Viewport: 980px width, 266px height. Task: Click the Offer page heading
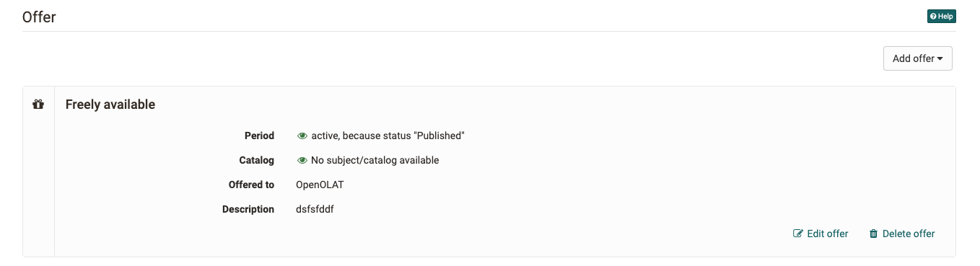pyautogui.click(x=39, y=17)
